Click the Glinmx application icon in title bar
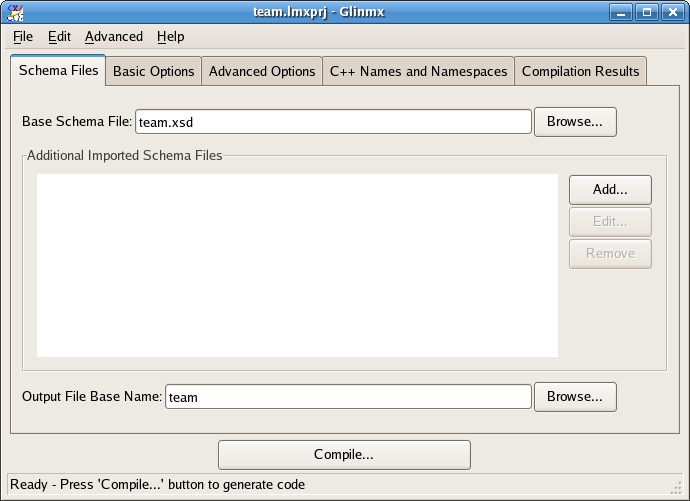This screenshot has width=690, height=501. point(15,12)
